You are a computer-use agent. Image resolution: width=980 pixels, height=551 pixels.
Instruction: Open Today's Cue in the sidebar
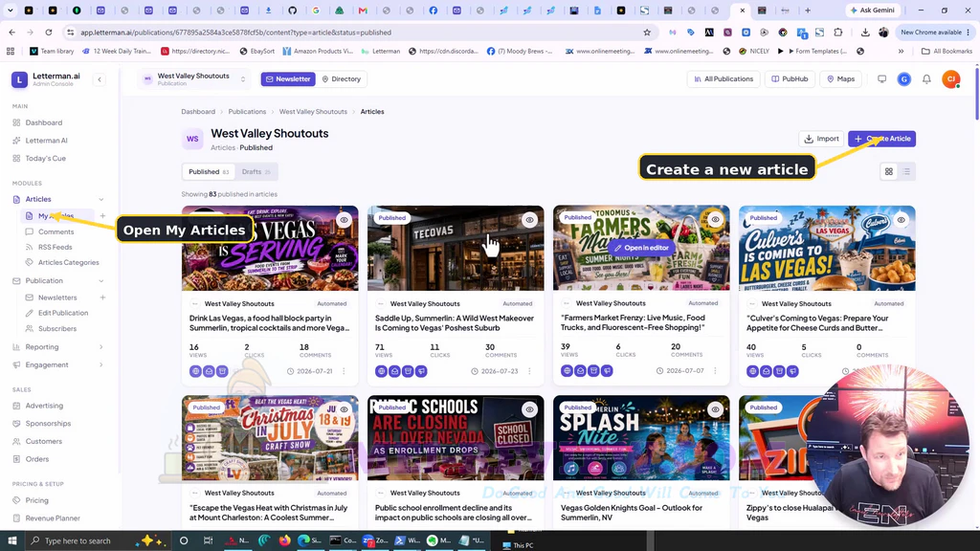pos(45,158)
